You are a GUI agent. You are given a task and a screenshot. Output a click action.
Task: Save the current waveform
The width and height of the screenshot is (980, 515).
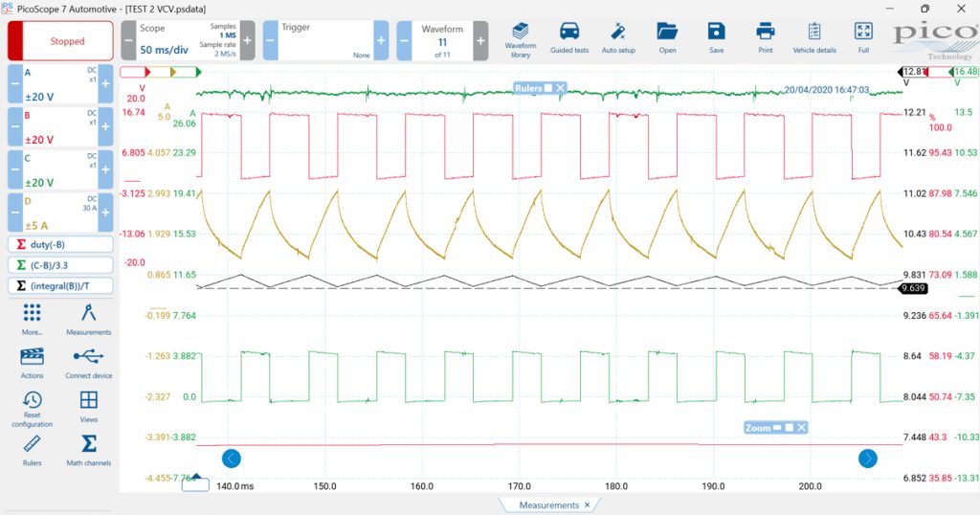(716, 38)
